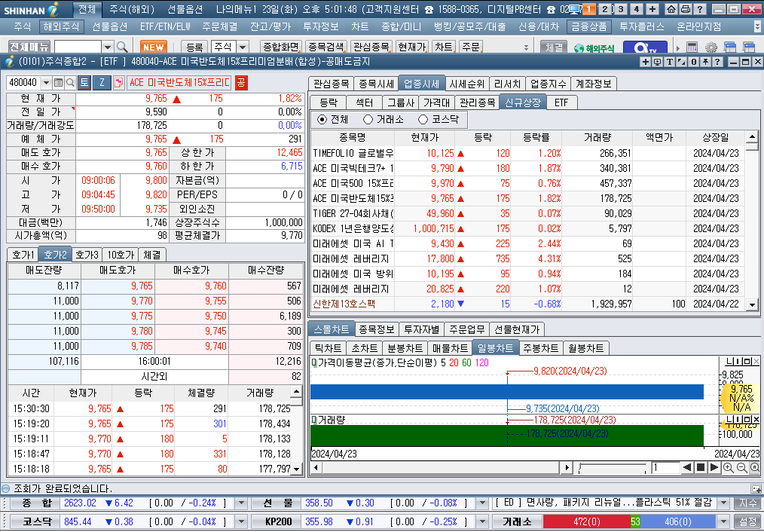This screenshot has width=764, height=532.
Task: Click the 체결 button in the top toolbar
Action: tap(554, 47)
